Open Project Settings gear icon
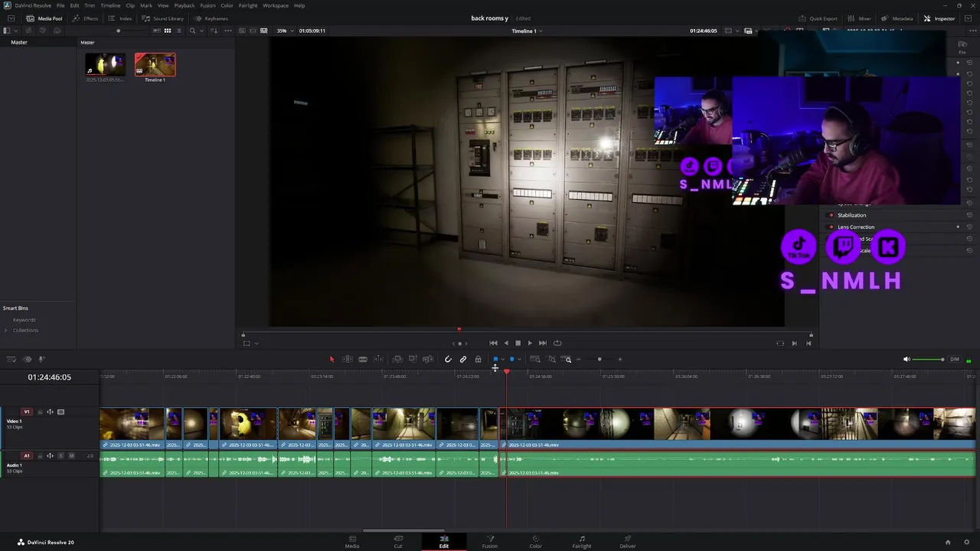 (967, 542)
